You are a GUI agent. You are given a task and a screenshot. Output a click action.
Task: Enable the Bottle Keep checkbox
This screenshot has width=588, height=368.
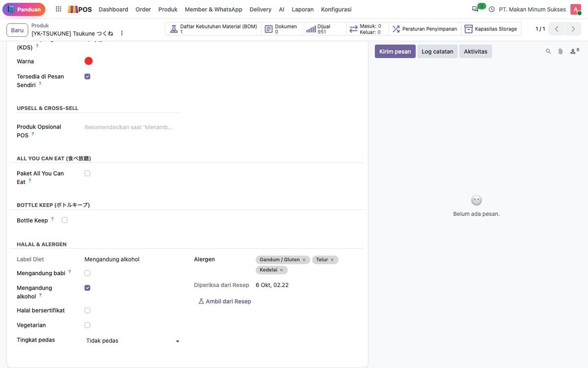(65, 220)
